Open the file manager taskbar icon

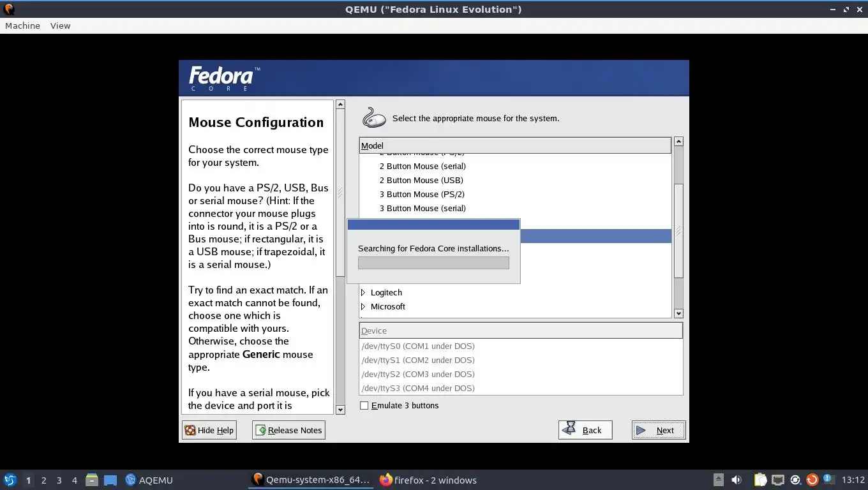(x=92, y=480)
